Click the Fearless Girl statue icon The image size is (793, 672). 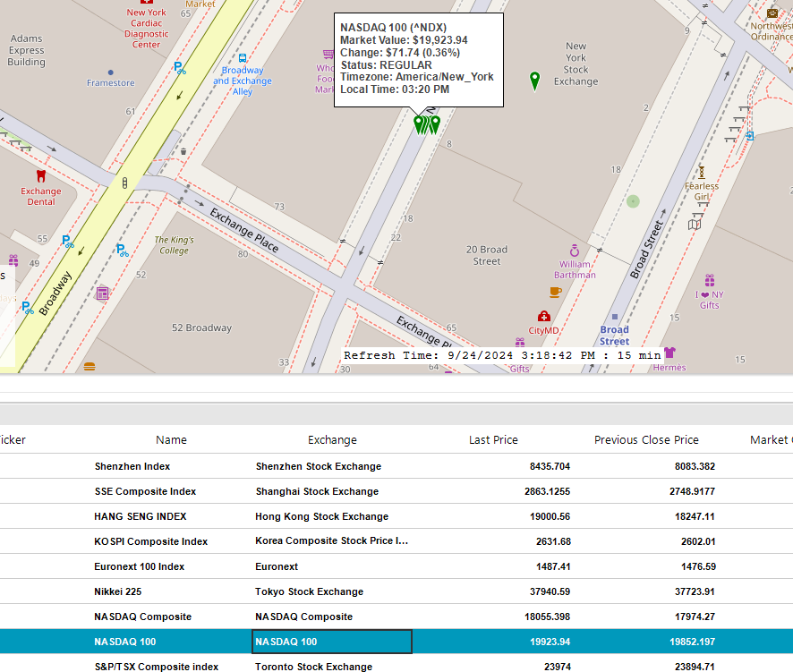click(702, 173)
